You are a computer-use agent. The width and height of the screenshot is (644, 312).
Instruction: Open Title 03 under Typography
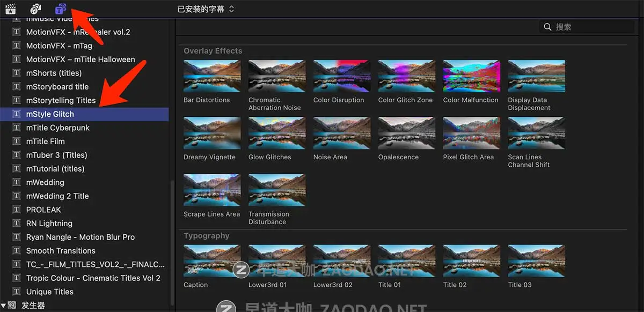point(536,261)
